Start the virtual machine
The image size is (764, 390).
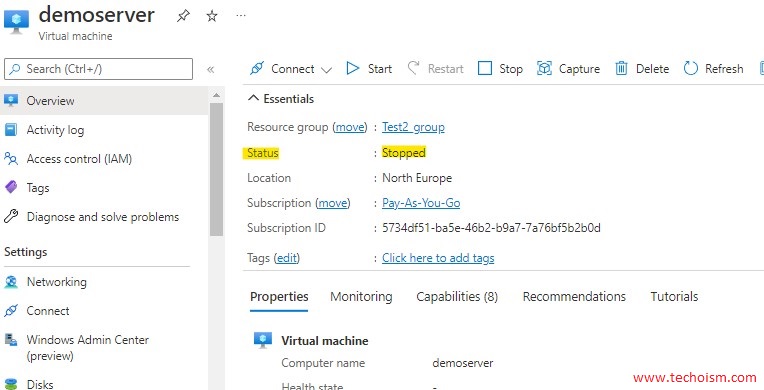369,69
